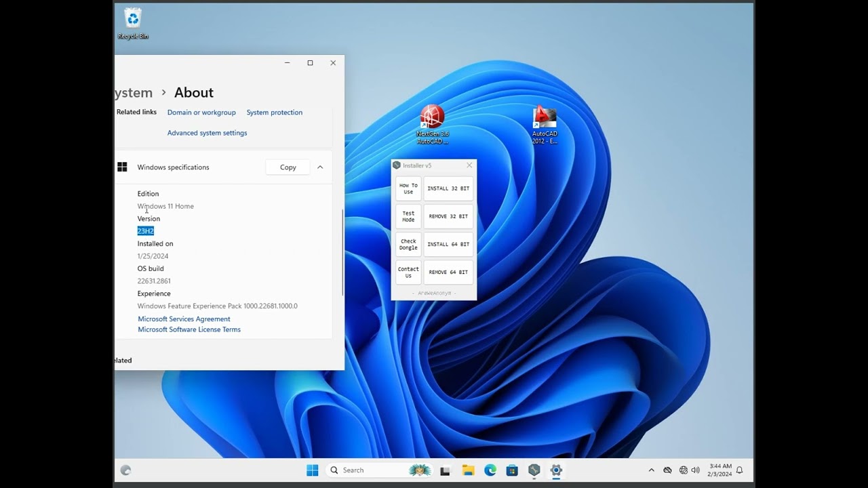Click the taskbar Search box
The height and width of the screenshot is (488, 868).
(x=378, y=470)
